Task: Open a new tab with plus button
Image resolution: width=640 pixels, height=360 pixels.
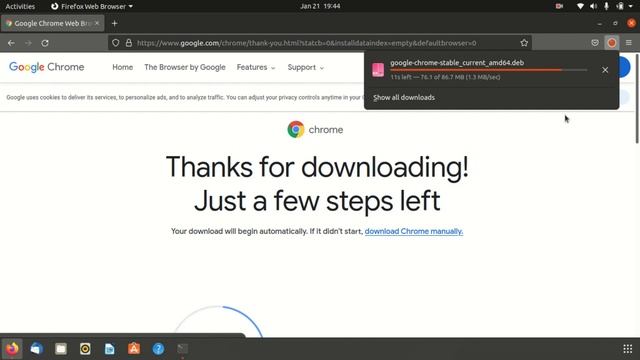Action: pos(115,24)
